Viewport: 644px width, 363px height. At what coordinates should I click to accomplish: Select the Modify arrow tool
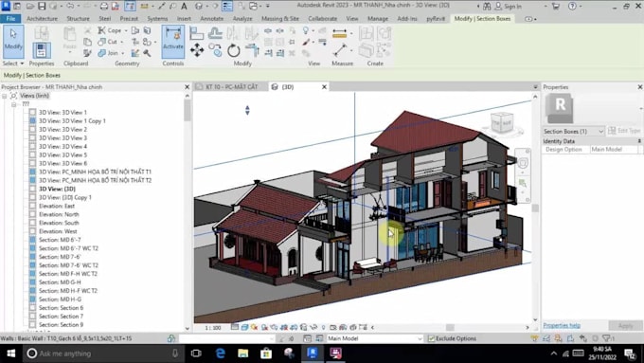(13, 41)
